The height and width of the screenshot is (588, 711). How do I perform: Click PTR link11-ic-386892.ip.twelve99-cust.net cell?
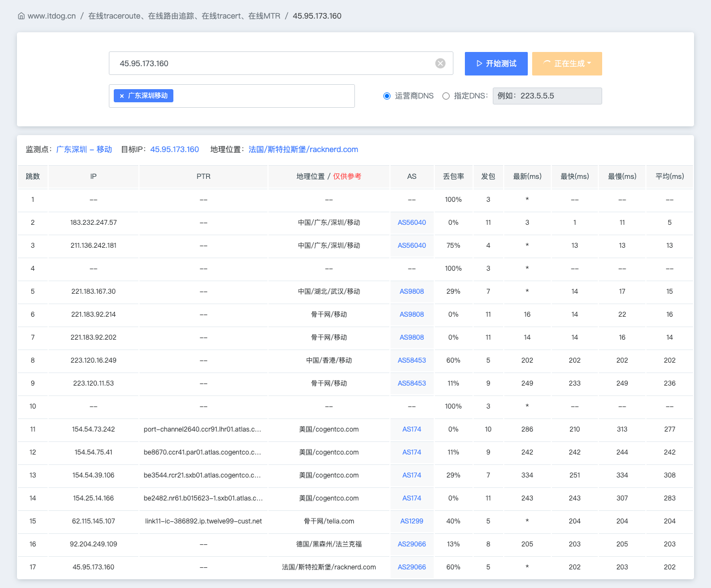(203, 521)
